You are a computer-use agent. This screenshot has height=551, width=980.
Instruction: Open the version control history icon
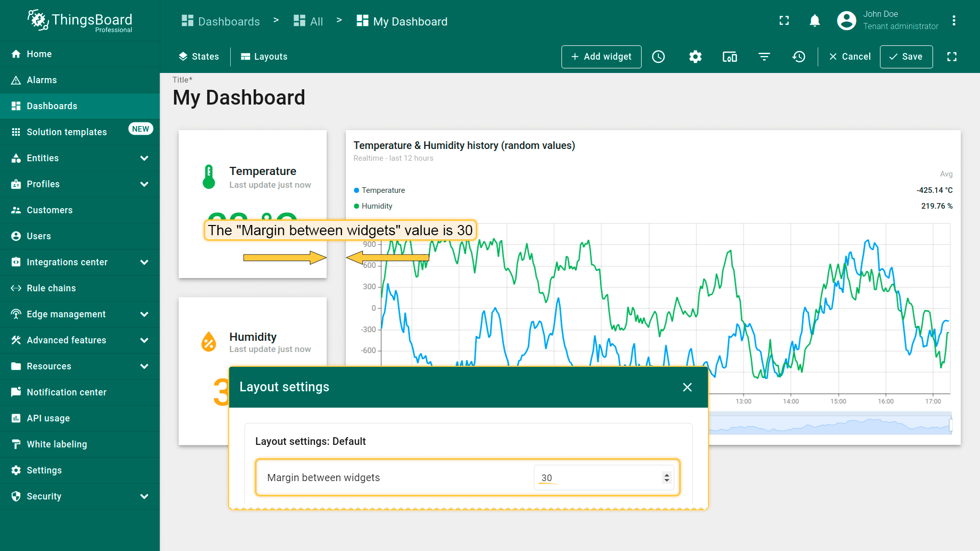tap(799, 57)
